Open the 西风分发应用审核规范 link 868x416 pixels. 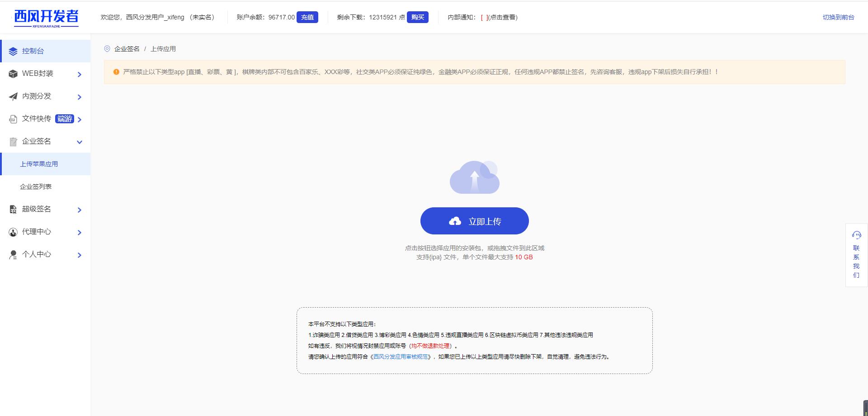401,357
